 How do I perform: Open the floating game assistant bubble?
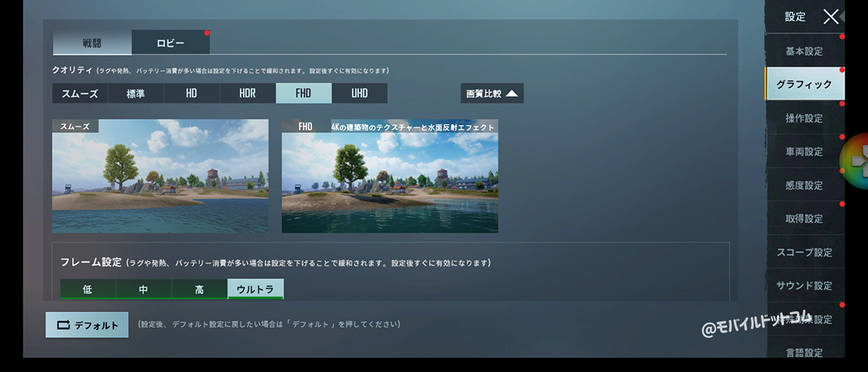(x=855, y=161)
